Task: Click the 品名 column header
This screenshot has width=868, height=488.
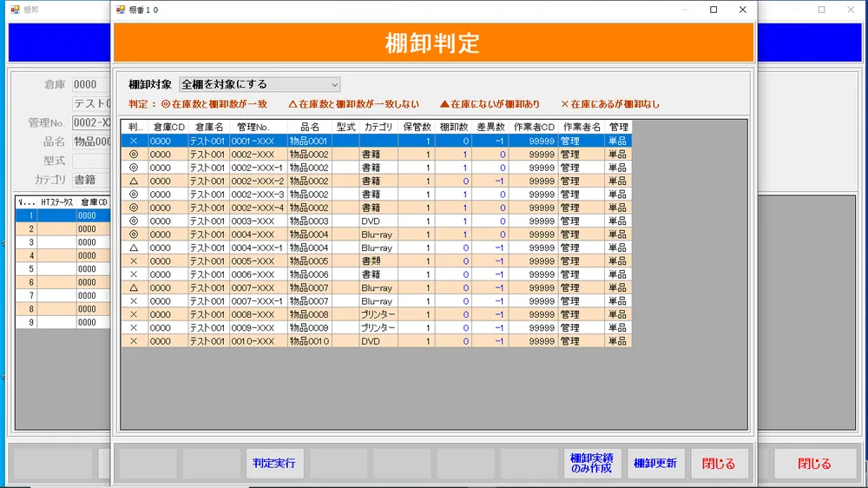Action: [x=310, y=127]
